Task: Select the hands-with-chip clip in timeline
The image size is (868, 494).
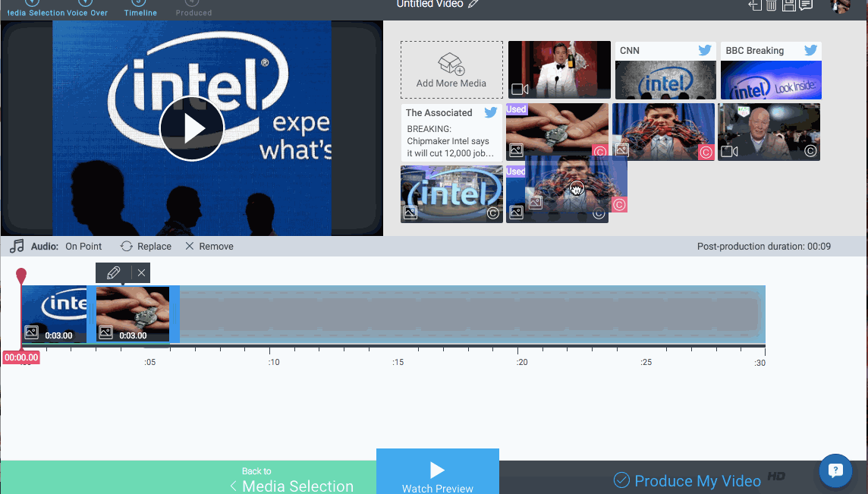Action: [133, 314]
